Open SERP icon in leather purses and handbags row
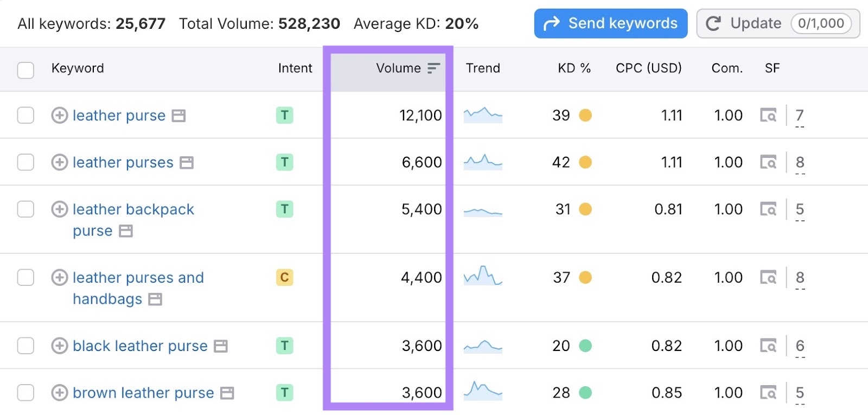Viewport: 868px width, 415px height. point(768,278)
